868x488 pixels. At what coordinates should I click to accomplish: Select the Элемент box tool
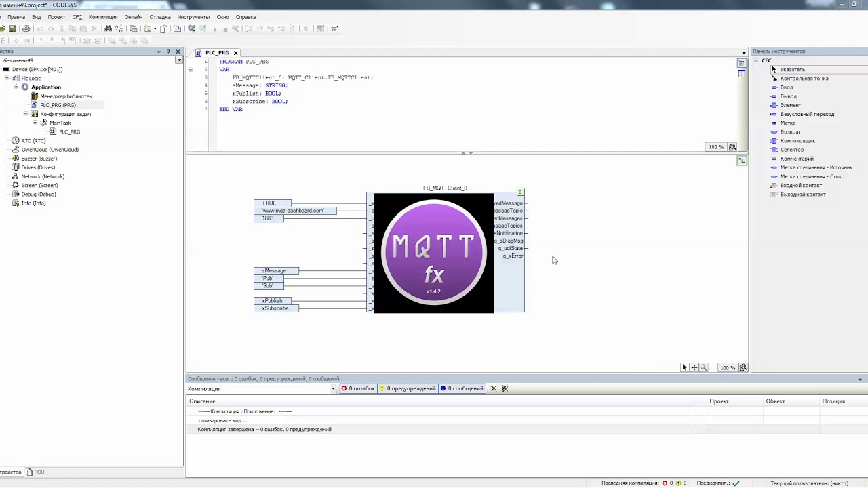790,105
